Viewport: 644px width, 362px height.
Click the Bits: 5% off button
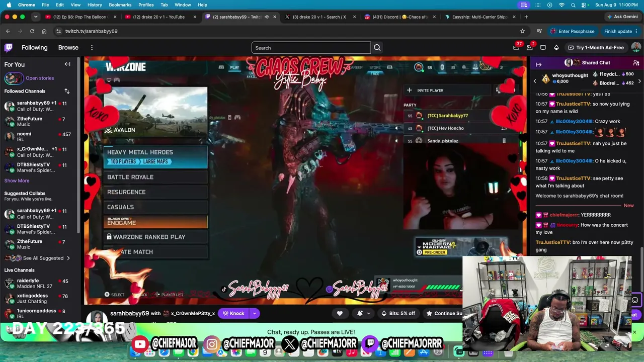[398, 313]
